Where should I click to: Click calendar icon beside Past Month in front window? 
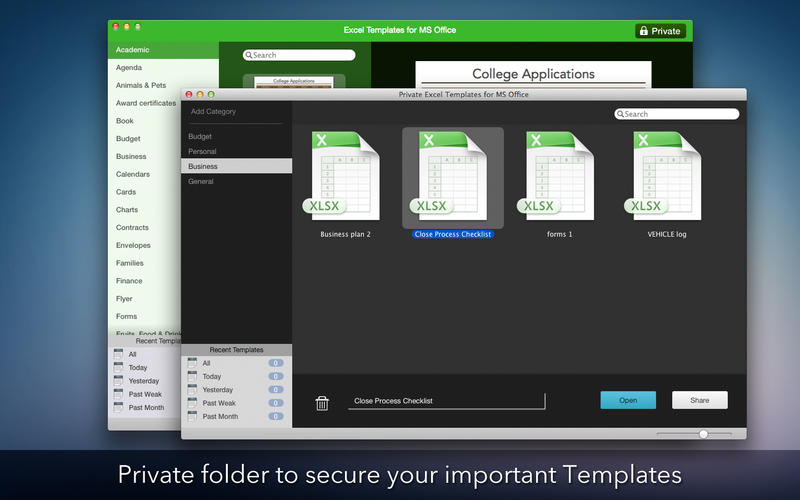click(x=192, y=416)
